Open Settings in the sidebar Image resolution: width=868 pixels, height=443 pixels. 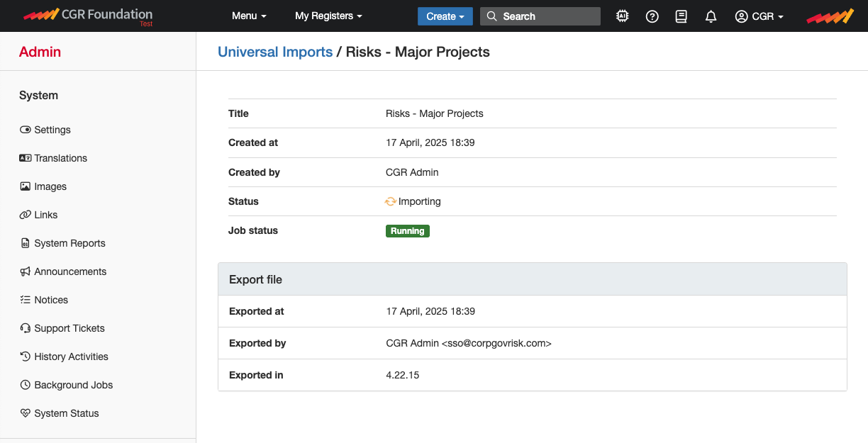click(x=52, y=130)
